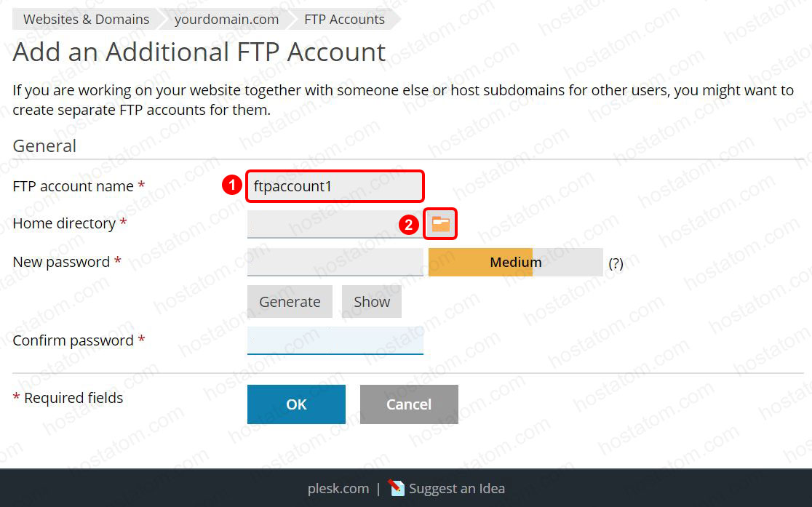Open the yourdomain.com breadcrumb link

tap(226, 19)
